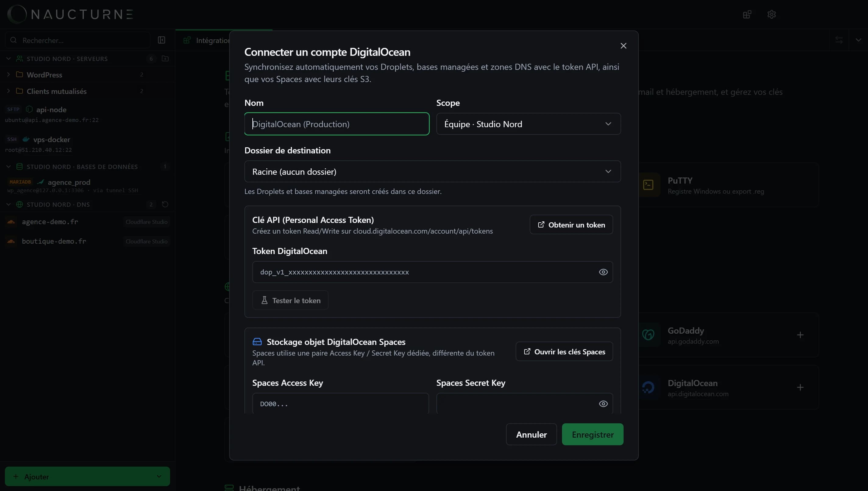
Task: Click Cloudflare Studio tag on boutique-demo.fr
Action: click(x=146, y=241)
